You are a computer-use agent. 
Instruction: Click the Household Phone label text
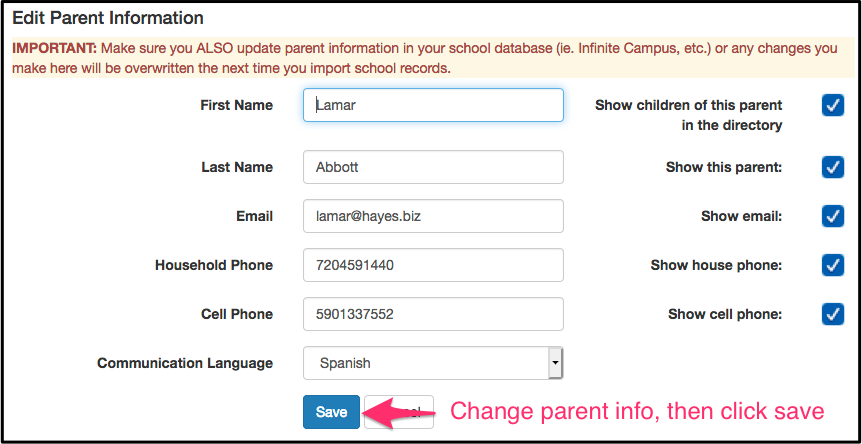[214, 265]
